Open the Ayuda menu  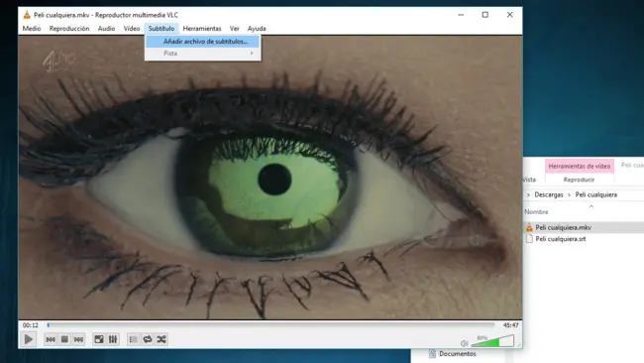point(257,29)
